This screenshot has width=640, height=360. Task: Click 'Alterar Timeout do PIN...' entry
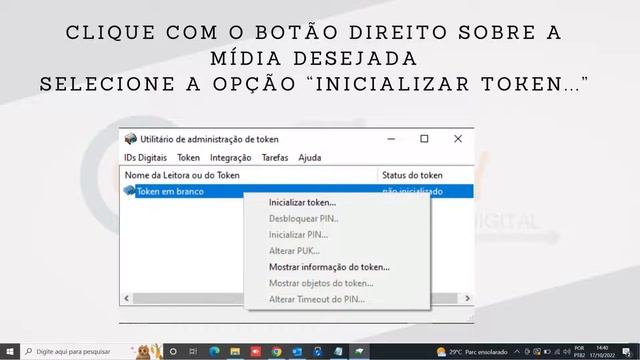[x=317, y=299]
